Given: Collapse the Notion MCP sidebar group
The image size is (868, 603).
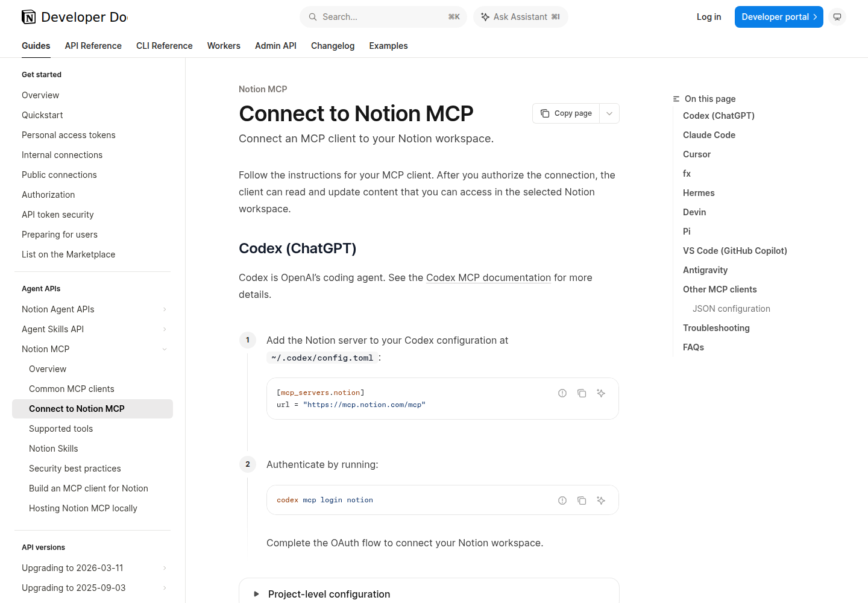Looking at the screenshot, I should tap(165, 349).
